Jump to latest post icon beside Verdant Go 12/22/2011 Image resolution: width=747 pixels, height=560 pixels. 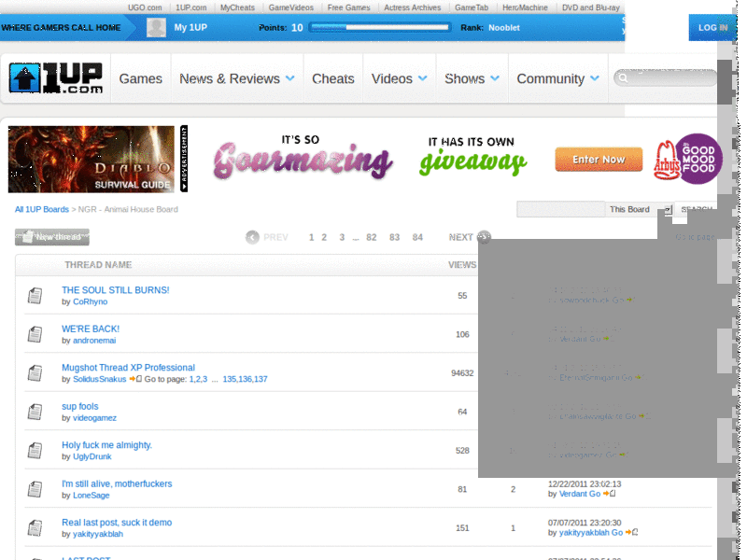pyautogui.click(x=610, y=494)
